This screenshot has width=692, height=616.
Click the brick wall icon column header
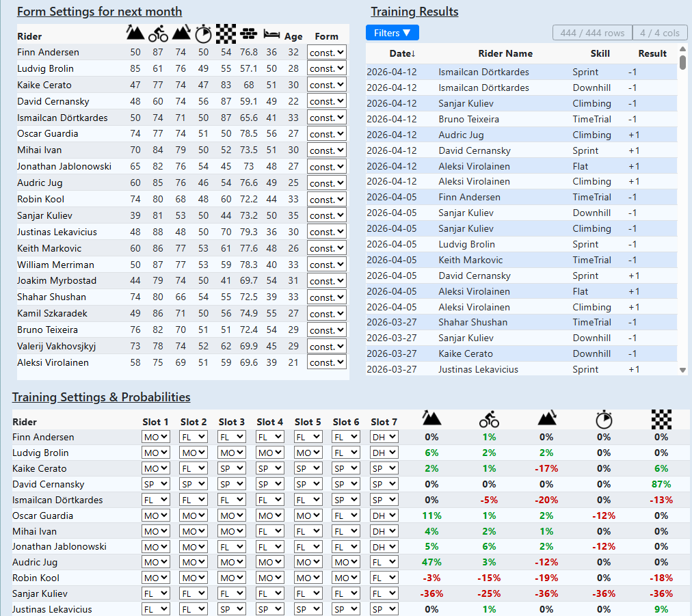248,33
